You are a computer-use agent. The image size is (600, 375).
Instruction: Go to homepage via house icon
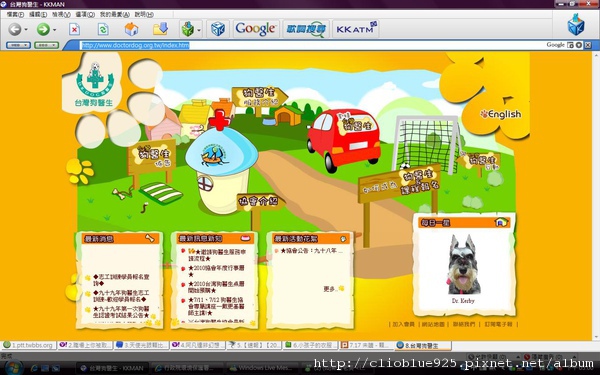(131, 29)
